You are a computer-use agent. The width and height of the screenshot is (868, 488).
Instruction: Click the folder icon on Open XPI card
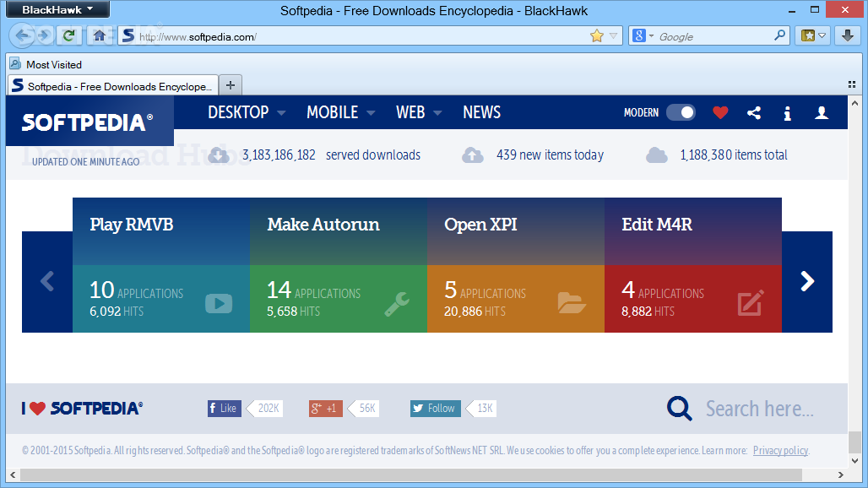coord(572,302)
